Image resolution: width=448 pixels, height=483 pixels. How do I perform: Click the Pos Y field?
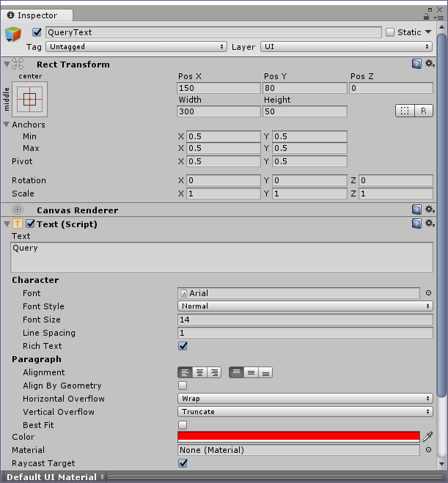305,88
